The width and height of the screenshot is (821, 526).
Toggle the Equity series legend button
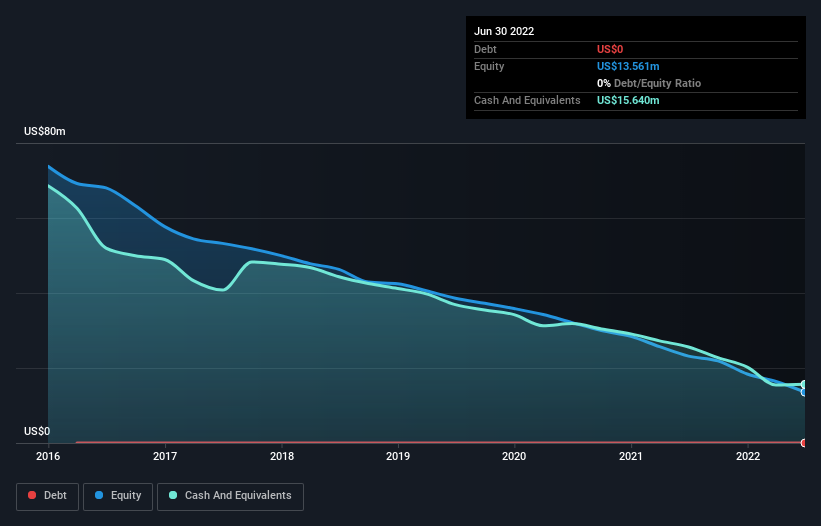pos(118,496)
